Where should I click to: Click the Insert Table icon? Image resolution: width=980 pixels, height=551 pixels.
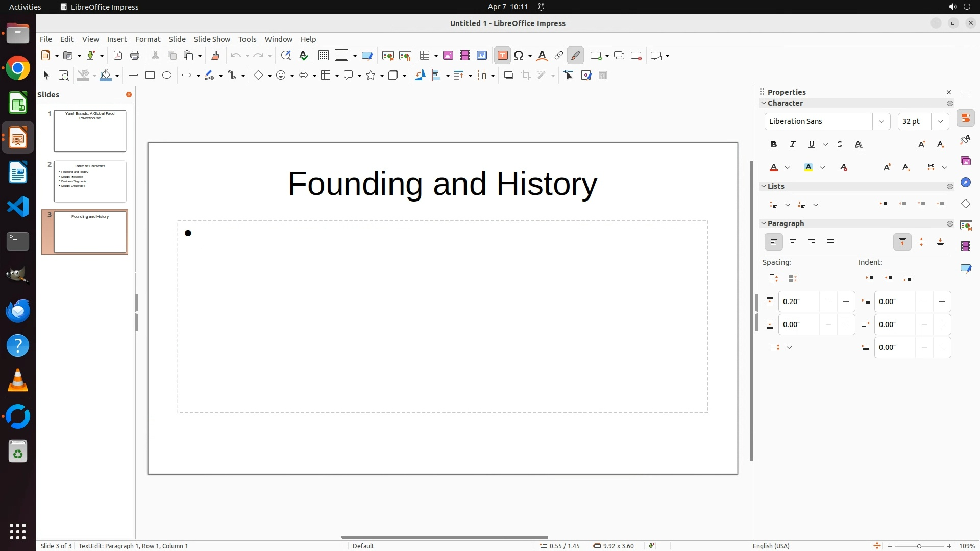(x=424, y=56)
